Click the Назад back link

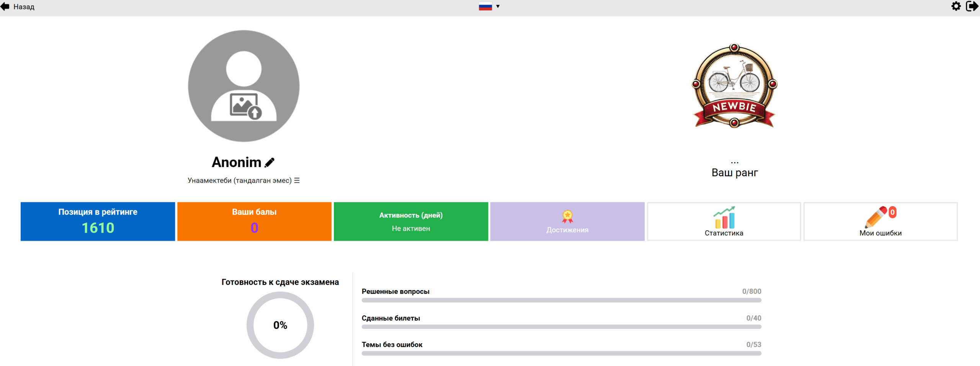[x=24, y=7]
